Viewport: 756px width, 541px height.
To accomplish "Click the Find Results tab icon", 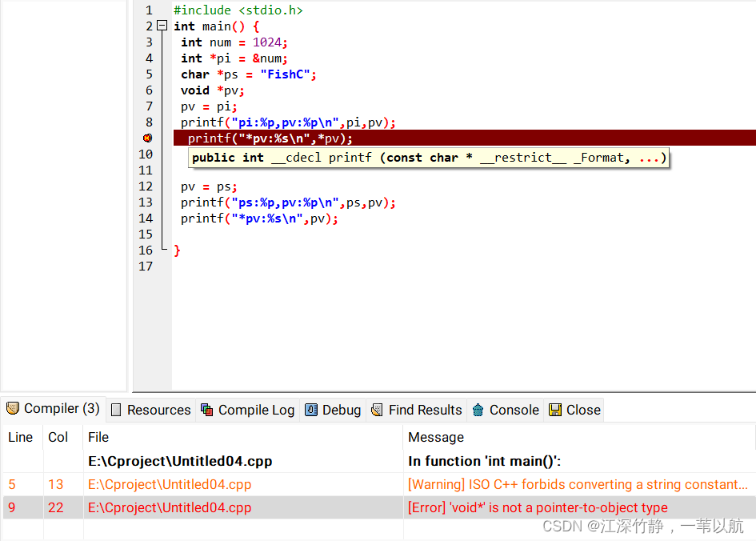I will pyautogui.click(x=377, y=410).
